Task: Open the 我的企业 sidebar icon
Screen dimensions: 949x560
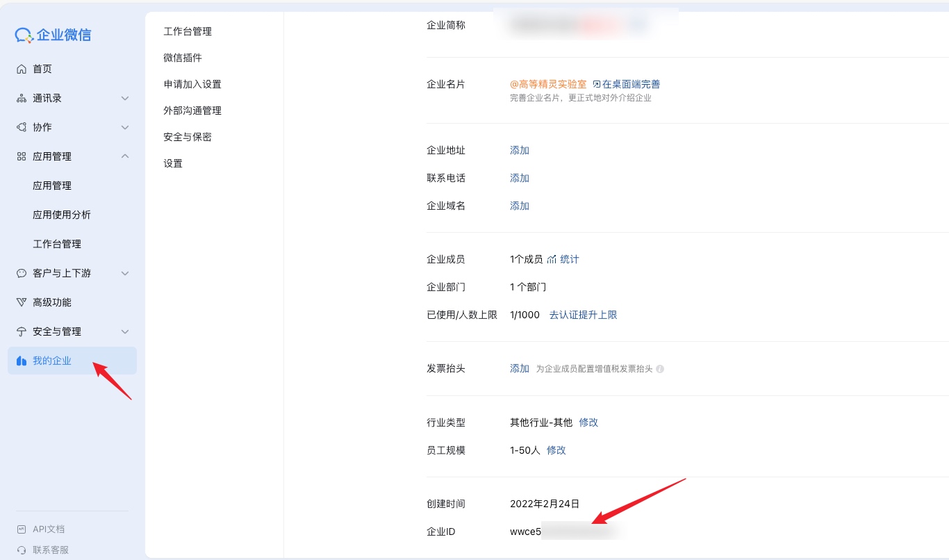Action: click(x=22, y=361)
